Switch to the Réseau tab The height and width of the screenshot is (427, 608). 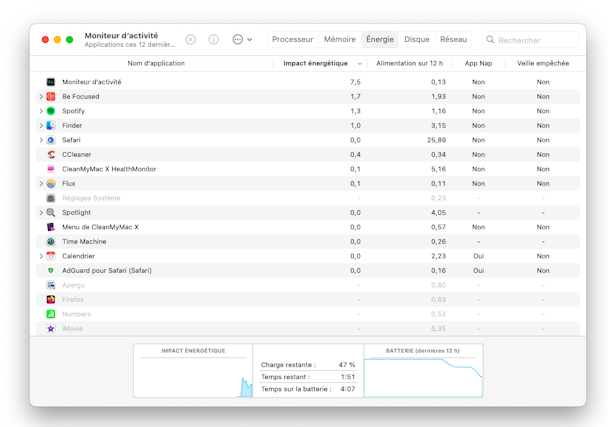[x=453, y=40]
